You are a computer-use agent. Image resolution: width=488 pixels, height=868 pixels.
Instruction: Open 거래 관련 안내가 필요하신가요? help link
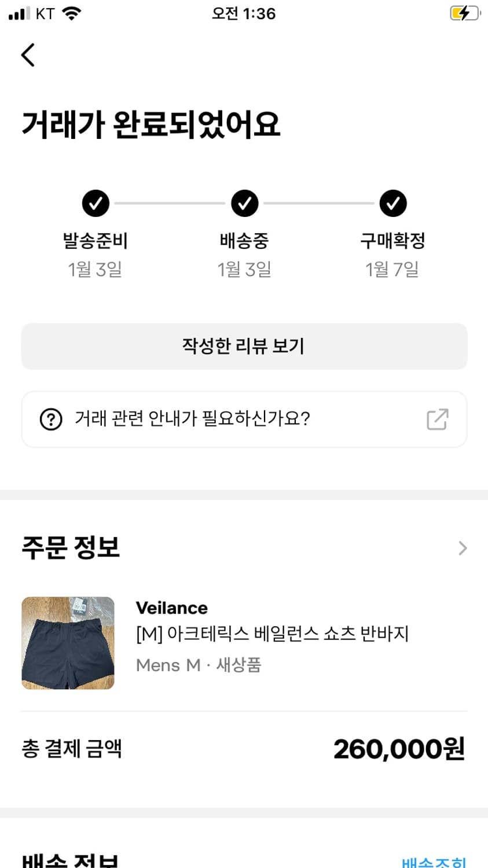pyautogui.click(x=192, y=418)
